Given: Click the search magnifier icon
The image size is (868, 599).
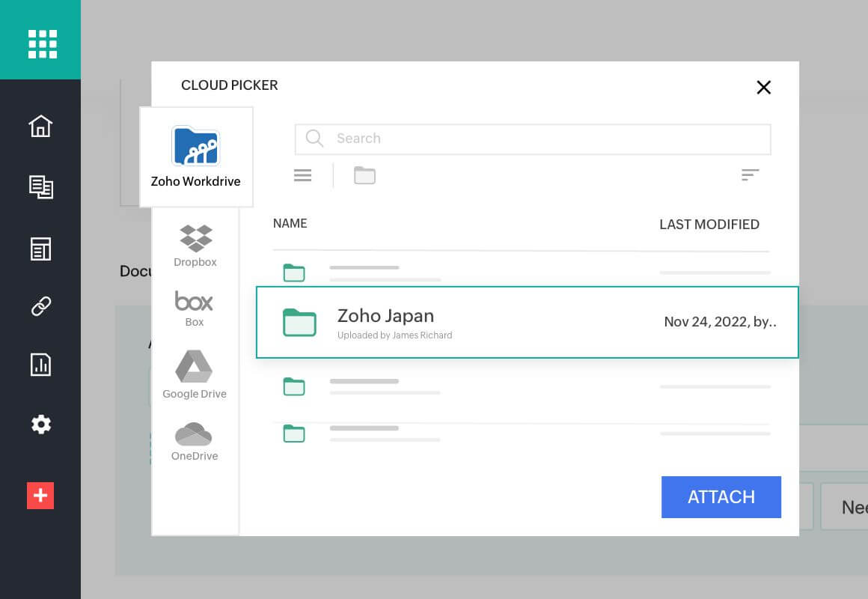Looking at the screenshot, I should click(x=314, y=139).
